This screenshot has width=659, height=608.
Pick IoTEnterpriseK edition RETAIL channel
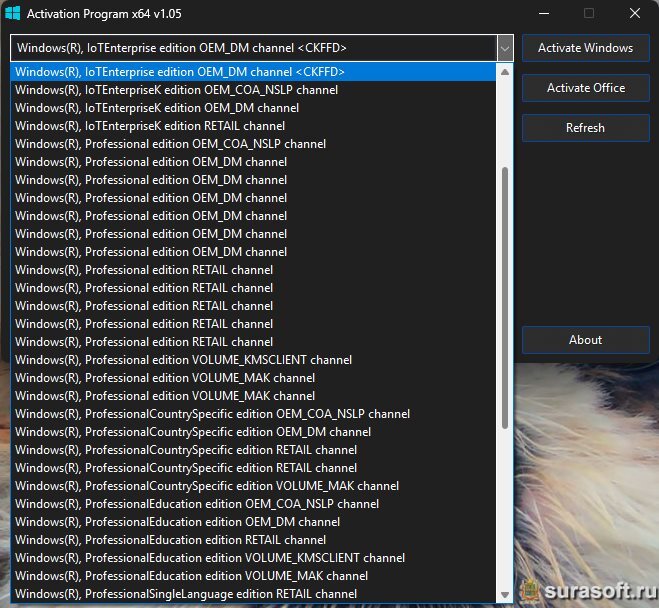(253, 126)
